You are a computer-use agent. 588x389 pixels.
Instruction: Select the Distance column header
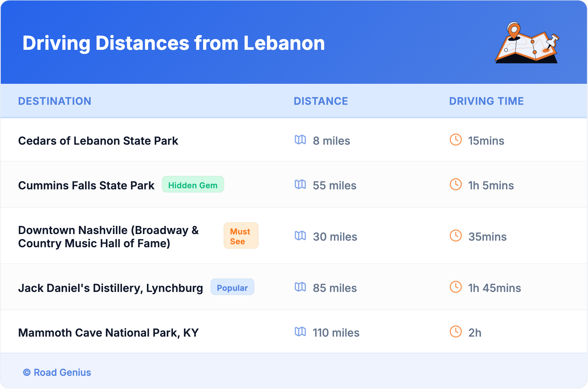321,101
